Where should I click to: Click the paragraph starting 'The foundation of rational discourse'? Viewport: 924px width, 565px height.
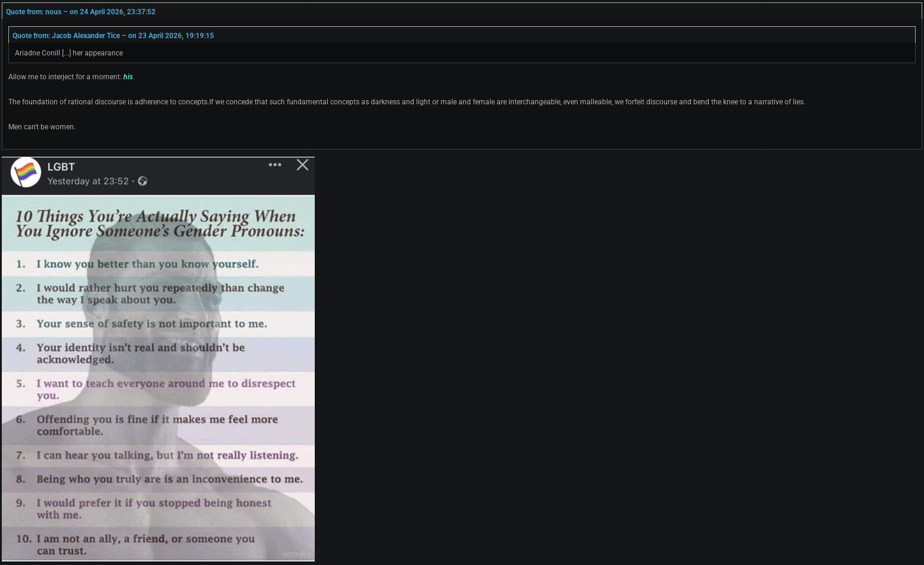tap(407, 102)
